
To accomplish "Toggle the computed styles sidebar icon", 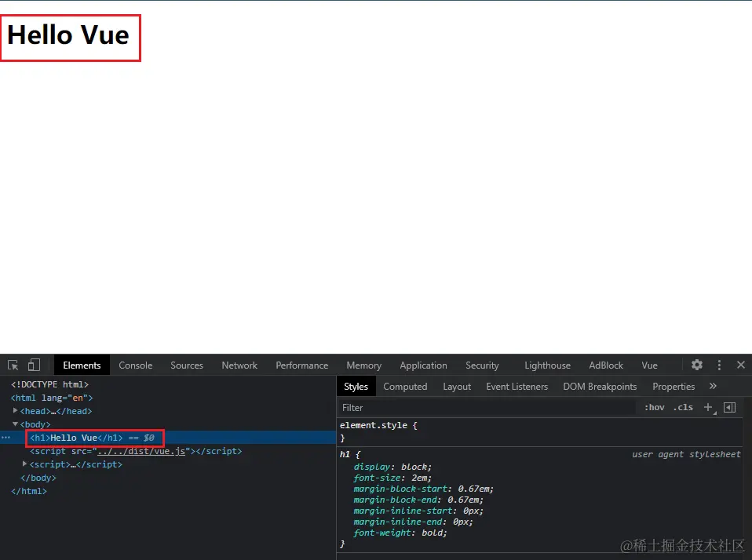I will [729, 407].
